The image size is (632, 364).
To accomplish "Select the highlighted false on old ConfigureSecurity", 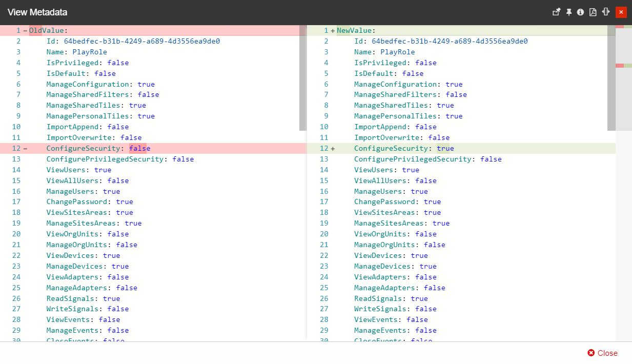I will pos(139,148).
